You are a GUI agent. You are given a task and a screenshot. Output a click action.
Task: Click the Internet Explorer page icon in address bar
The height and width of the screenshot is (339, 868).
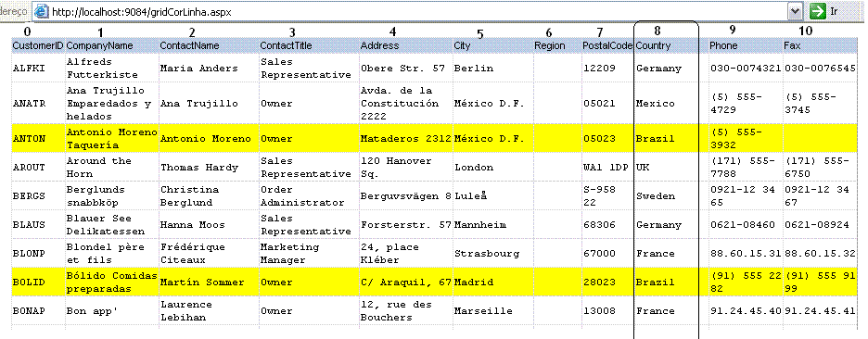click(41, 11)
